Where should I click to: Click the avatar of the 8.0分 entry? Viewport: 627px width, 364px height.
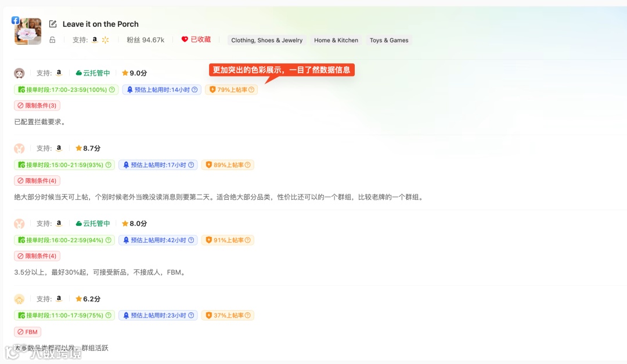click(19, 224)
